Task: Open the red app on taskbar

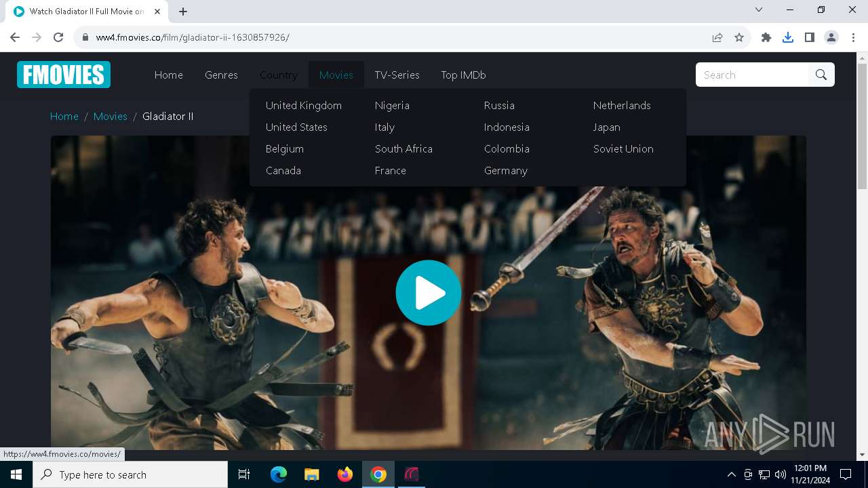Action: click(412, 474)
